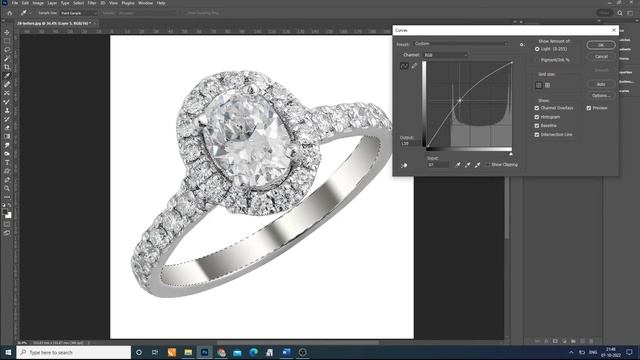Image resolution: width=640 pixels, height=360 pixels.
Task: Select the Crop tool
Action: coord(7,67)
